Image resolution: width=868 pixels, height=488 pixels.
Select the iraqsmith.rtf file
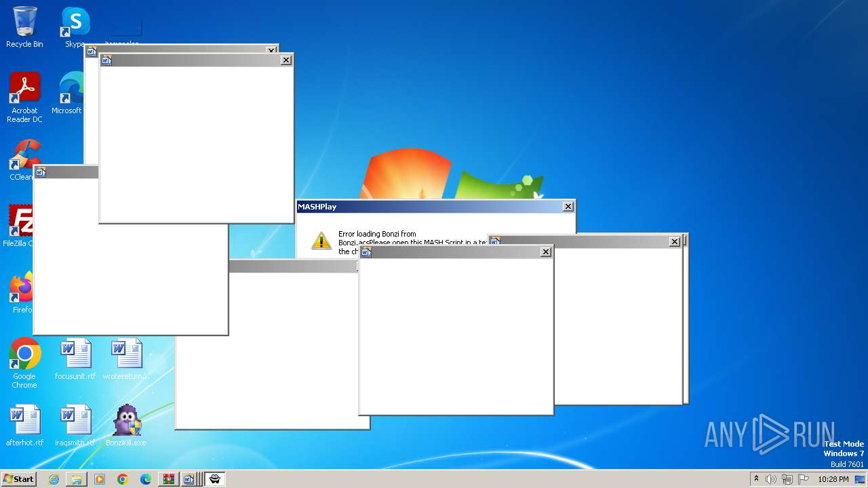(75, 426)
